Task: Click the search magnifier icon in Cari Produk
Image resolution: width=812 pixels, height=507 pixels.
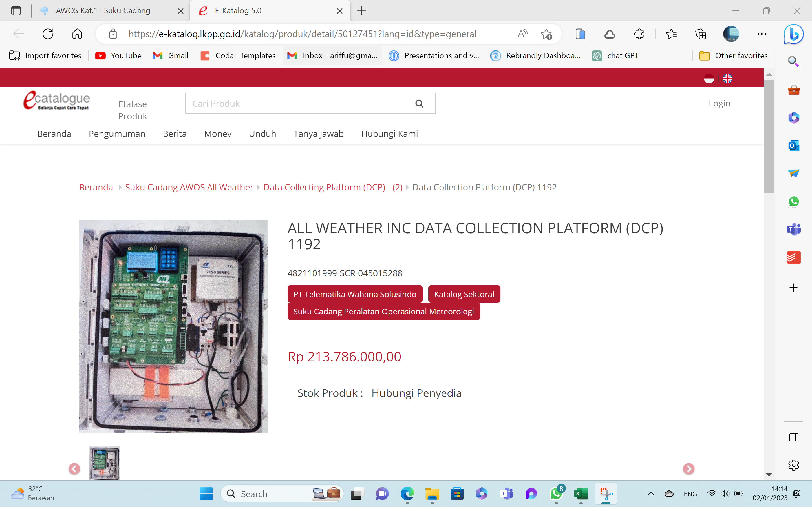Action: (x=419, y=104)
